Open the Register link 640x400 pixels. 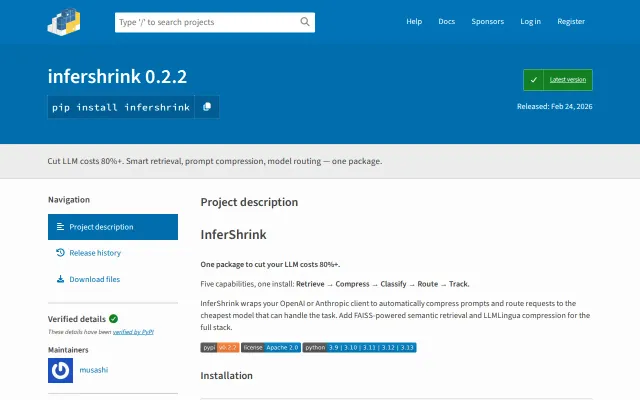point(571,22)
